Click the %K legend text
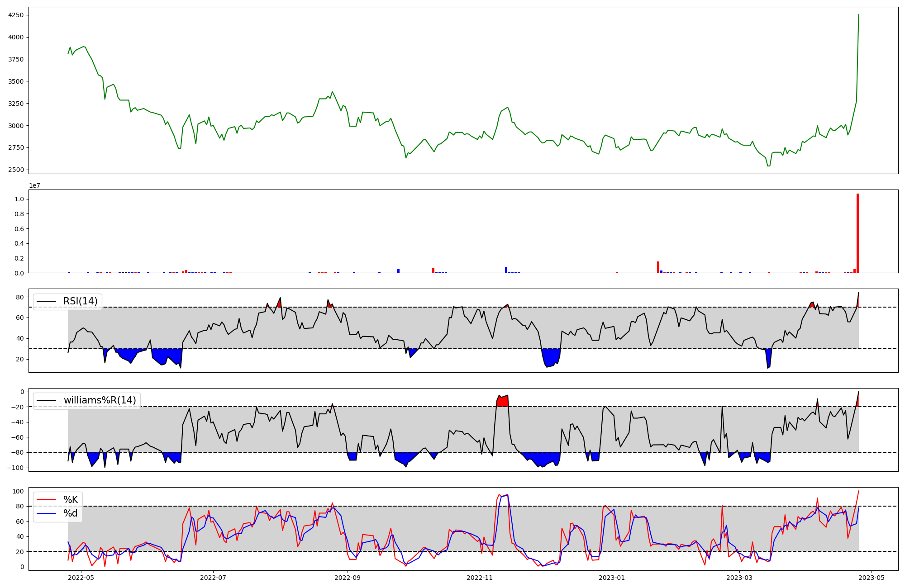 click(71, 500)
